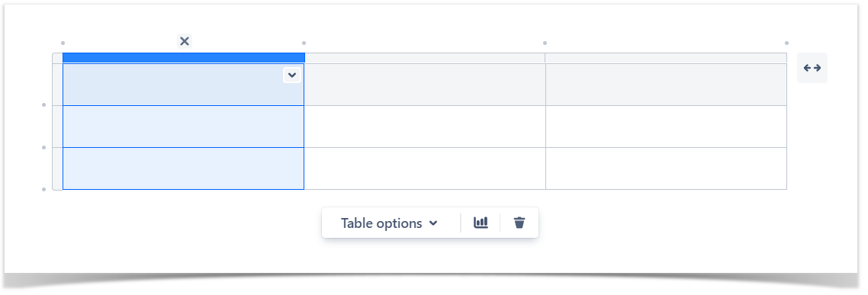The height and width of the screenshot is (295, 868).
Task: Click the X delete column icon
Action: (185, 41)
